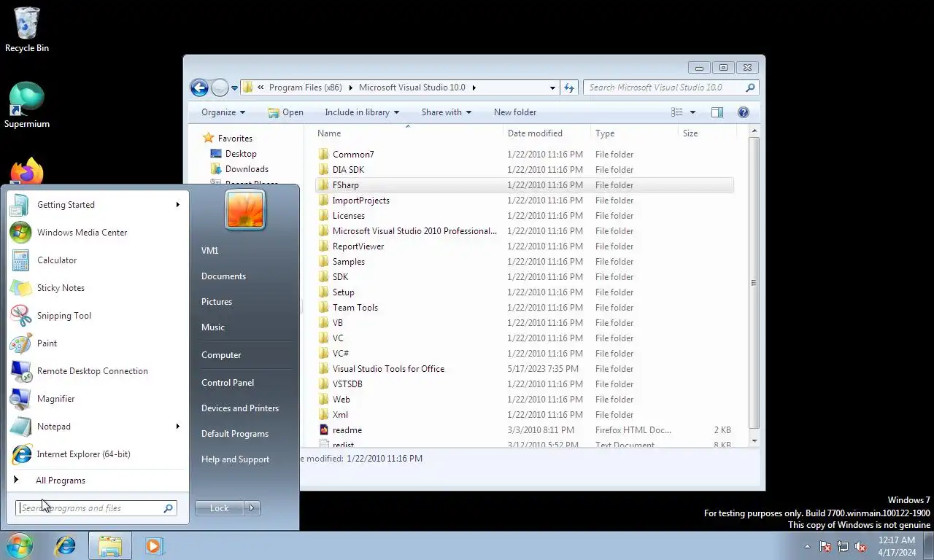Viewport: 934px width, 560px height.
Task: Open recent pages dropdown arrow
Action: (234, 87)
